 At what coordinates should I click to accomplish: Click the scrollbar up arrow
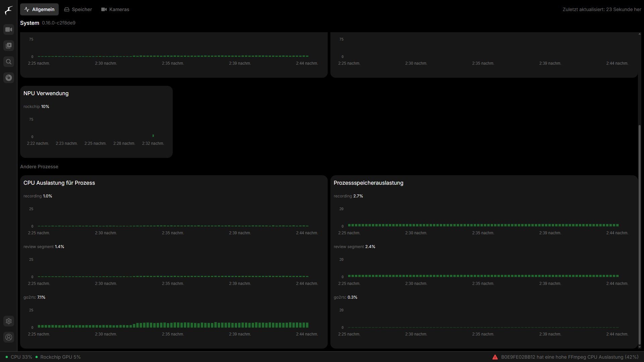click(640, 34)
